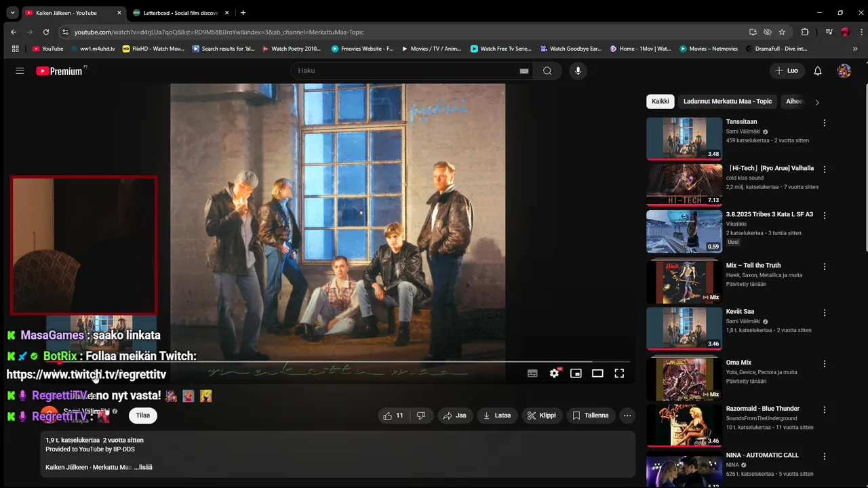Click the Jaa share button

click(x=454, y=415)
